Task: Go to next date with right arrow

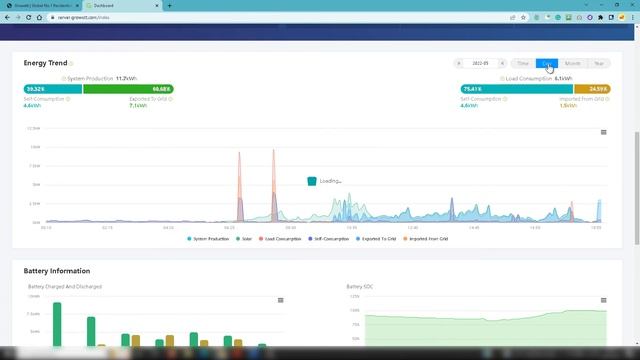Action: [502, 63]
